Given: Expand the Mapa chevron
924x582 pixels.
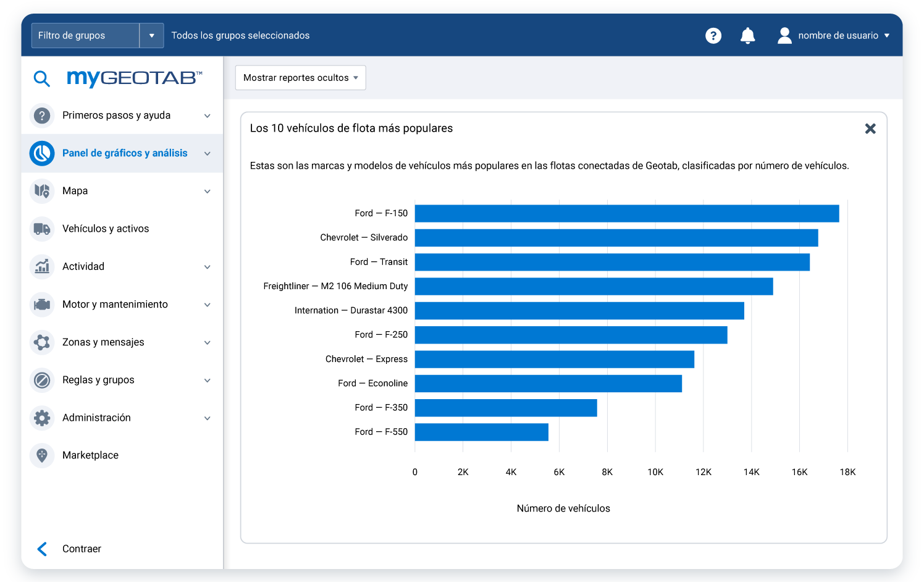Looking at the screenshot, I should [x=208, y=191].
